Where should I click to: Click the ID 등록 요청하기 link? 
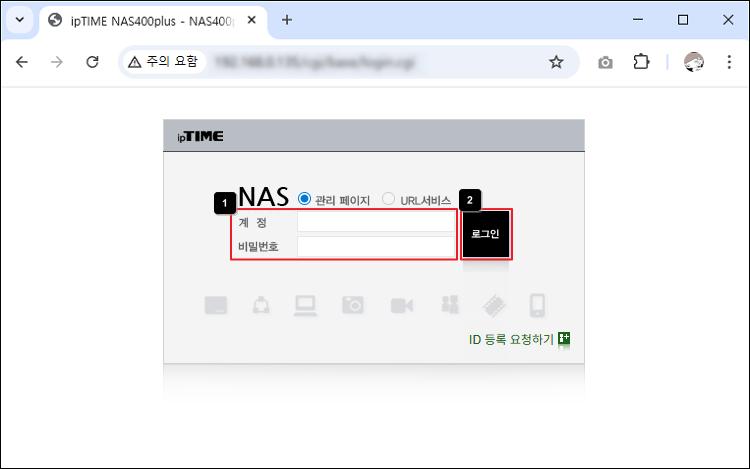tap(511, 339)
